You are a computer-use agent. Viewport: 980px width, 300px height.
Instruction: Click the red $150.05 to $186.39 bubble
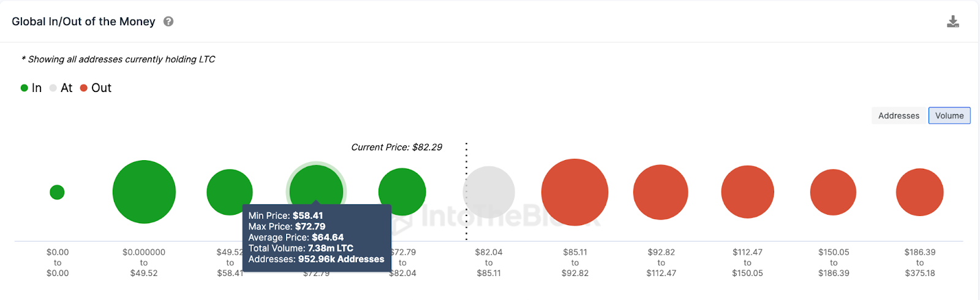833,192
